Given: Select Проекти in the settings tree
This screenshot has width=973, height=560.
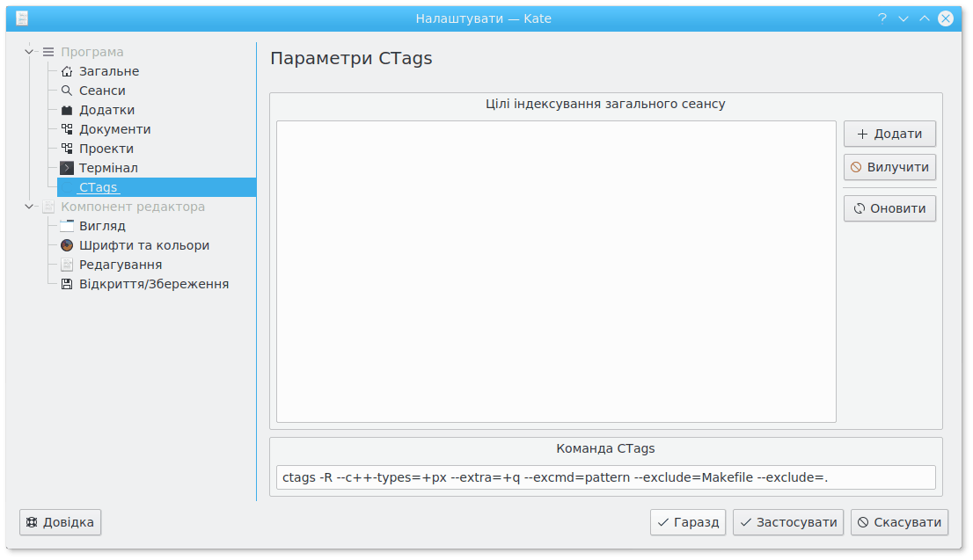Looking at the screenshot, I should click(106, 149).
